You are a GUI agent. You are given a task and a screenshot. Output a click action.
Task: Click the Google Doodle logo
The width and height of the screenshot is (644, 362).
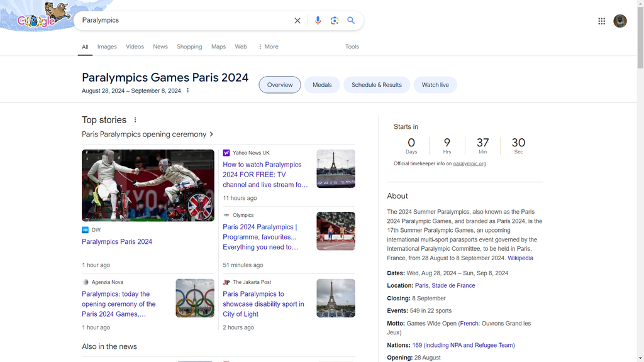(x=43, y=16)
